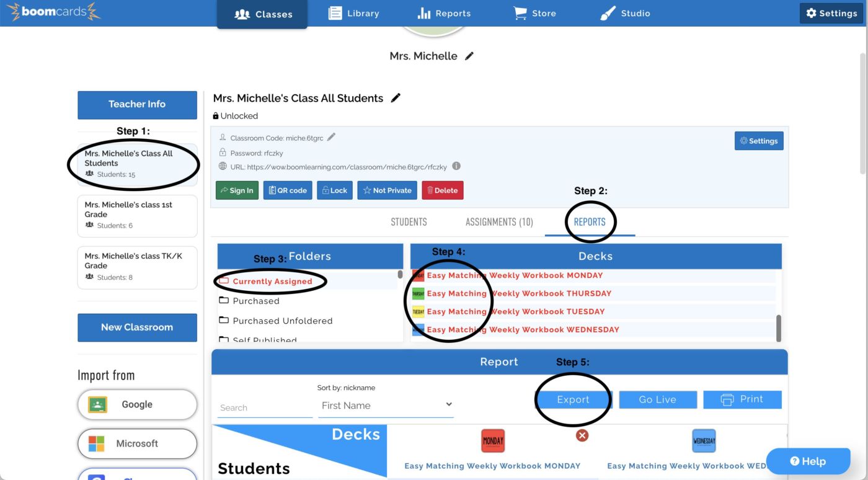The image size is (868, 480).
Task: Open the Sort by First Name dropdown
Action: pos(386,404)
